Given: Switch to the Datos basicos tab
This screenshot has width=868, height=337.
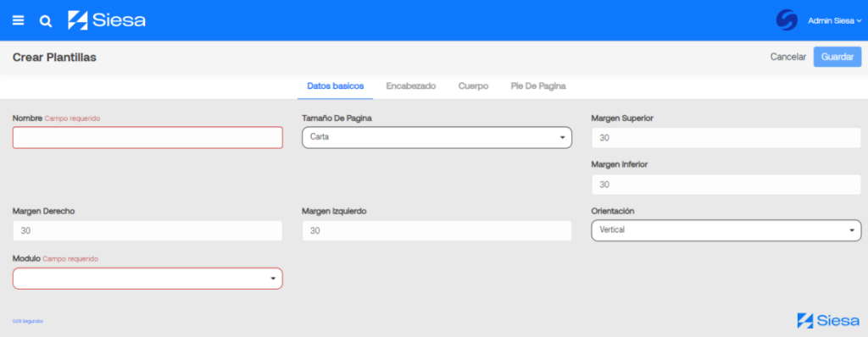Looking at the screenshot, I should pyautogui.click(x=336, y=87).
